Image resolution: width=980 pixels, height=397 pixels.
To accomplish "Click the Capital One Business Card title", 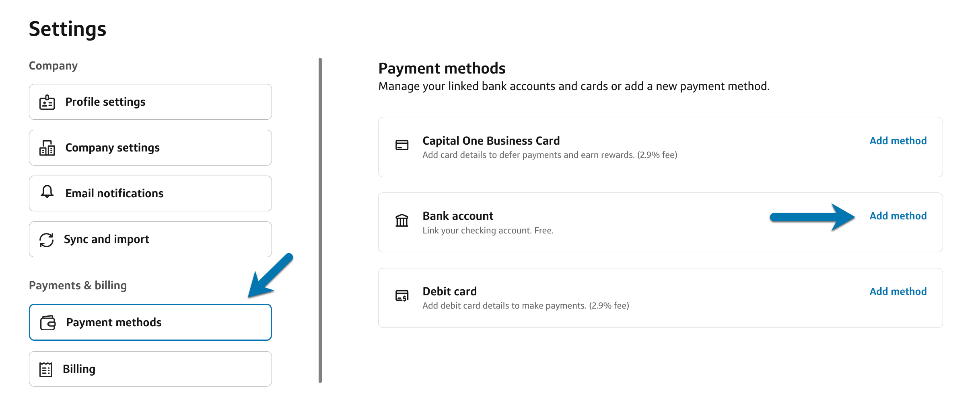I will point(491,141).
